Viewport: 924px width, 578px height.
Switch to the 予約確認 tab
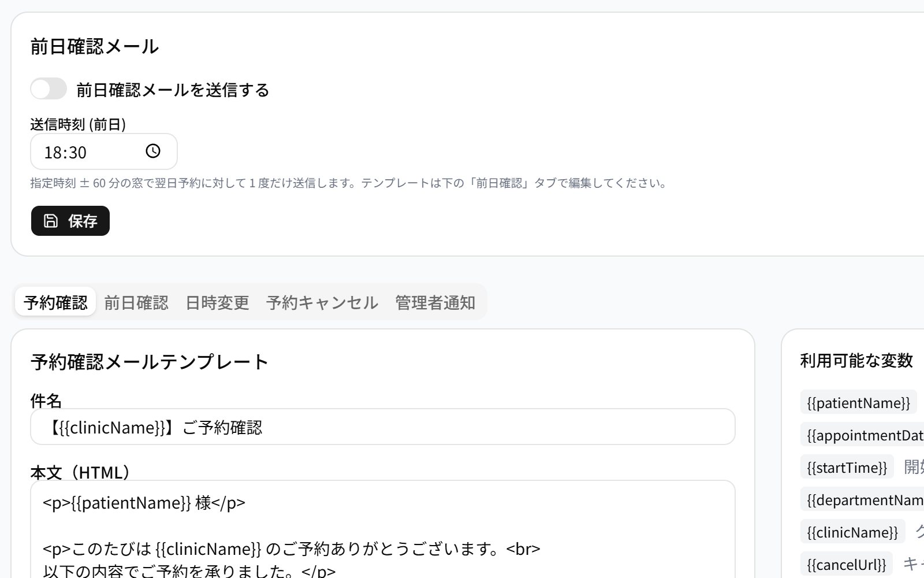(x=55, y=302)
